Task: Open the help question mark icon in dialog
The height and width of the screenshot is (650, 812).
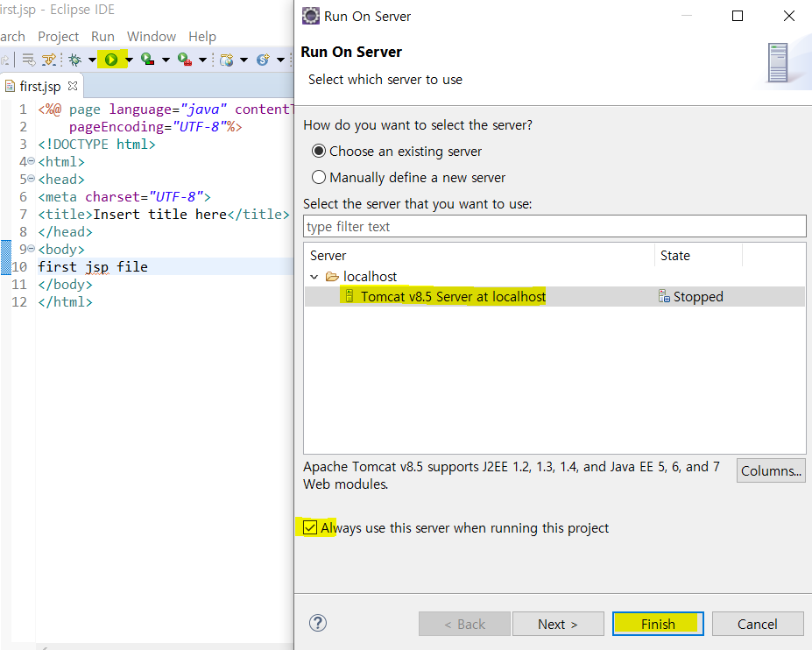Action: [317, 623]
